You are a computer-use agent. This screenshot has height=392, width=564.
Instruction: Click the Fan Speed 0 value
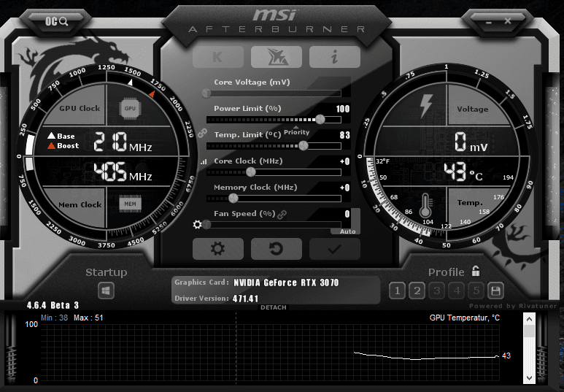tap(347, 214)
